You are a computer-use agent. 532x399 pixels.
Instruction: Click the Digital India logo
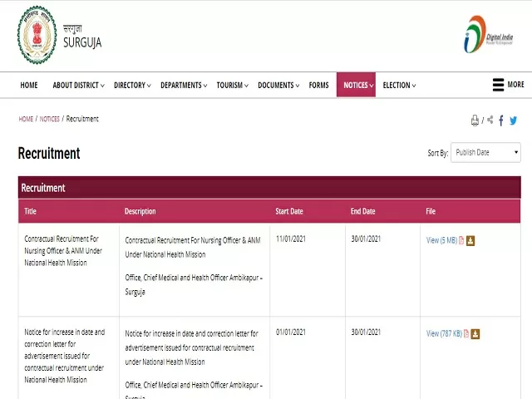point(487,35)
